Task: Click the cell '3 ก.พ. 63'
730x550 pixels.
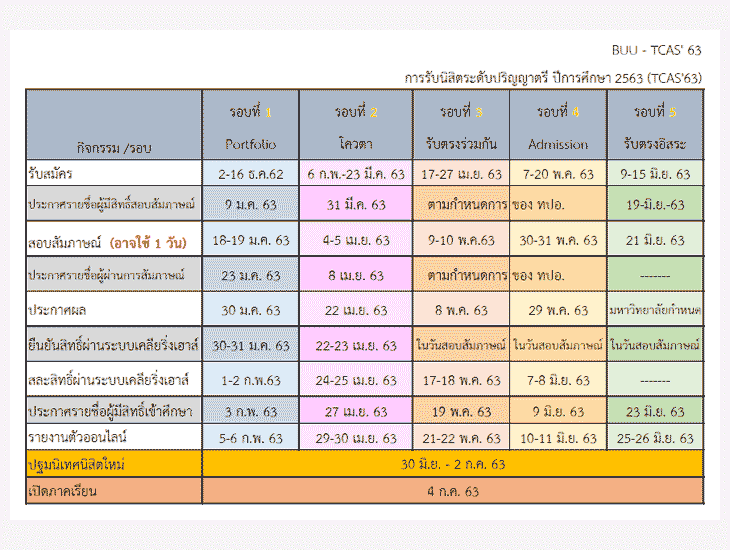Action: tap(251, 410)
